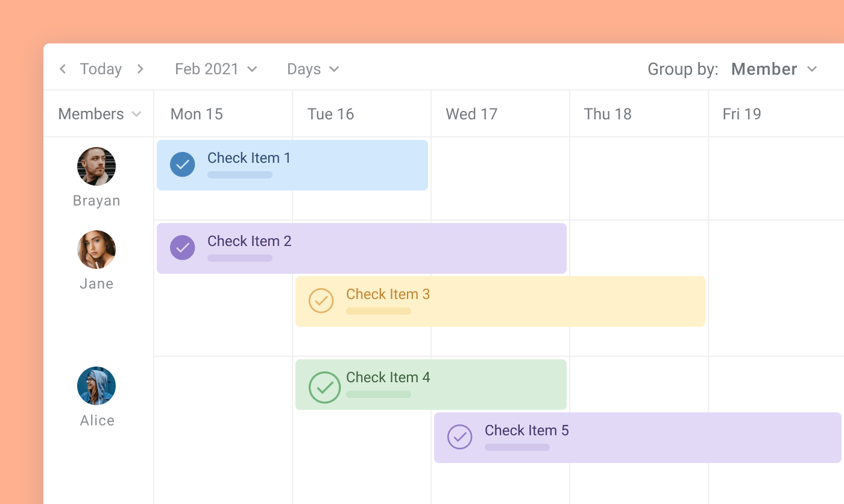Screen dimensions: 844x504
Task: Open the Group by Member dropdown
Action: [773, 69]
